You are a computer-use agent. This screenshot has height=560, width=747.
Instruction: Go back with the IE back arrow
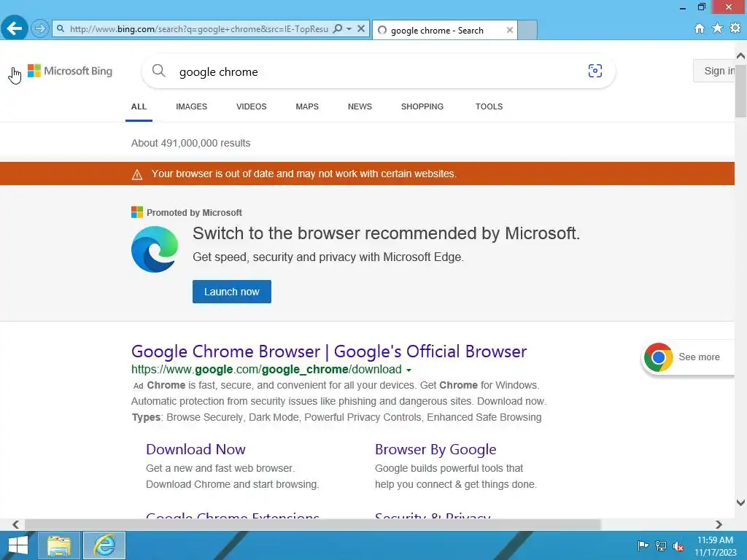coord(15,28)
